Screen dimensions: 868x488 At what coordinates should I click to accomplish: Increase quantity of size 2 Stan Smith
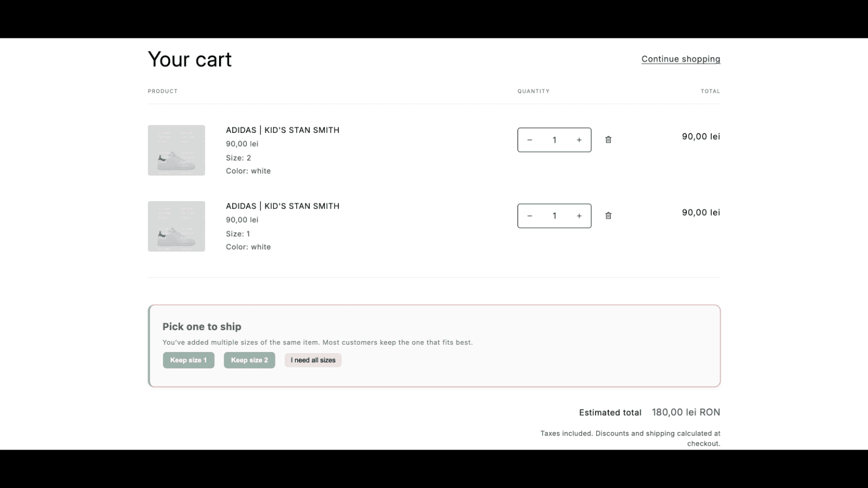pos(579,140)
